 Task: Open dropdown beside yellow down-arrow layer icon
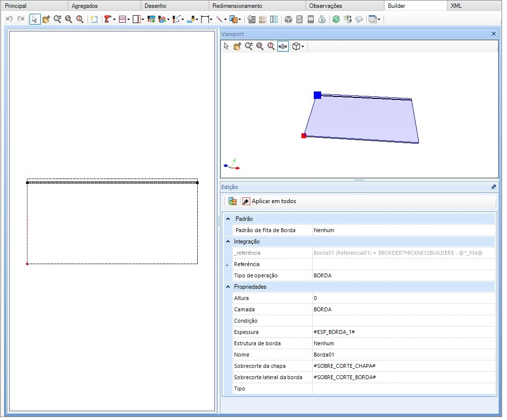(x=197, y=20)
